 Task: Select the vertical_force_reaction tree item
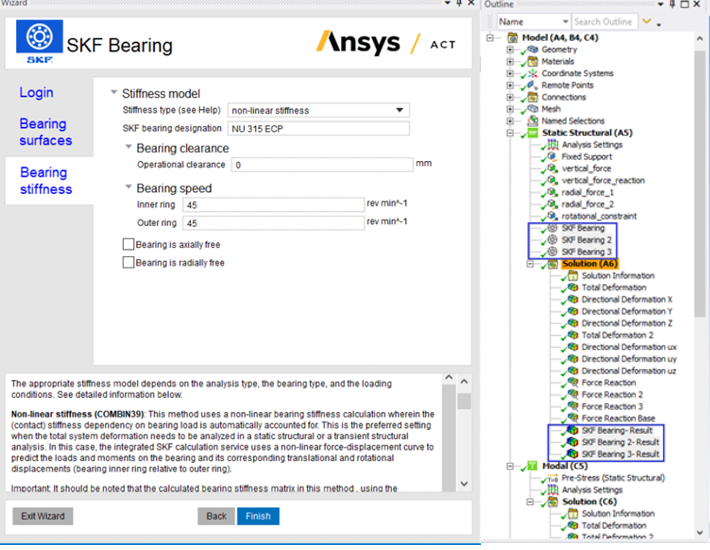603,180
